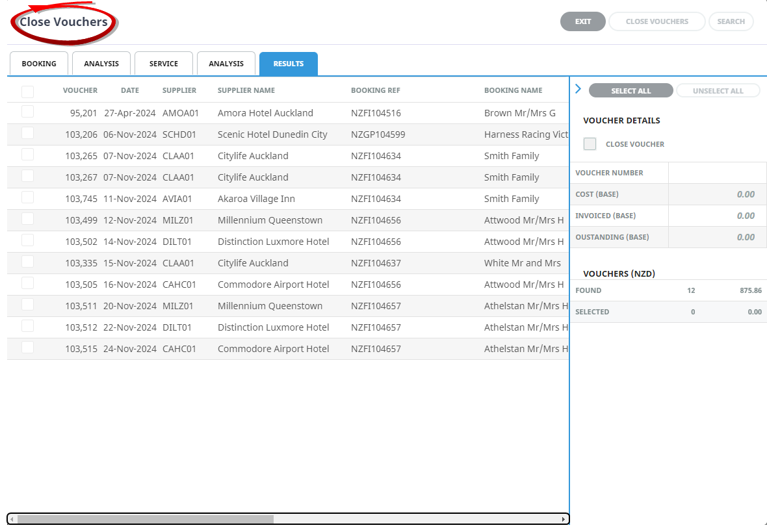Check the box for voucher 103,267
The height and width of the screenshot is (532, 767).
tap(27, 175)
